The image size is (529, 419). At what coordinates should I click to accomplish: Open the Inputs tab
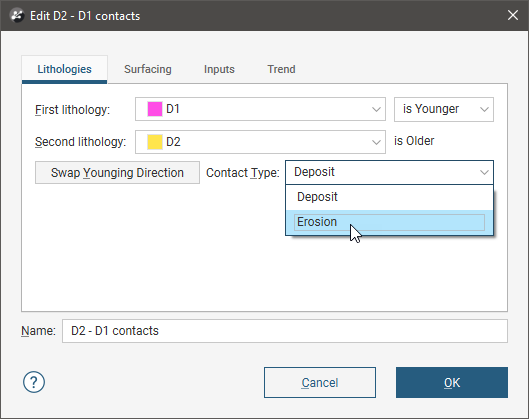[219, 69]
